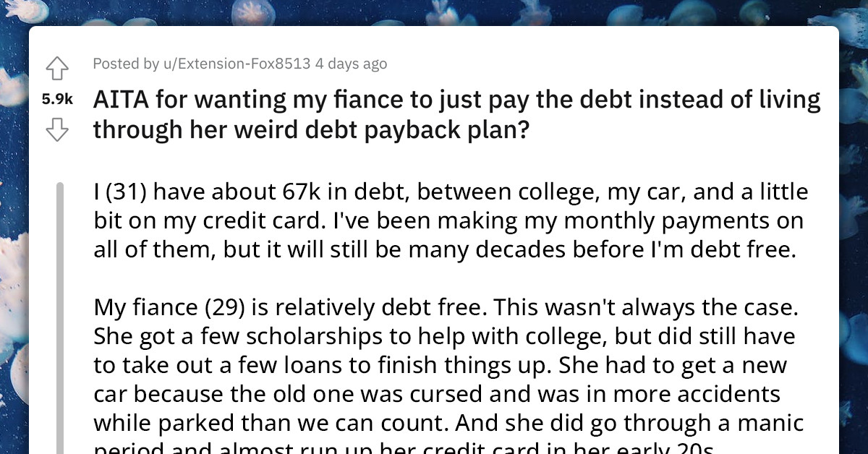Select the downward-pointing vote arrow
Screen dimensions: 868x454
(x=58, y=130)
